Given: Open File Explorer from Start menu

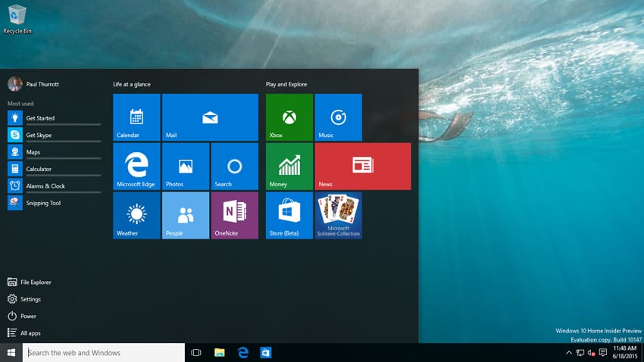Looking at the screenshot, I should (30, 282).
